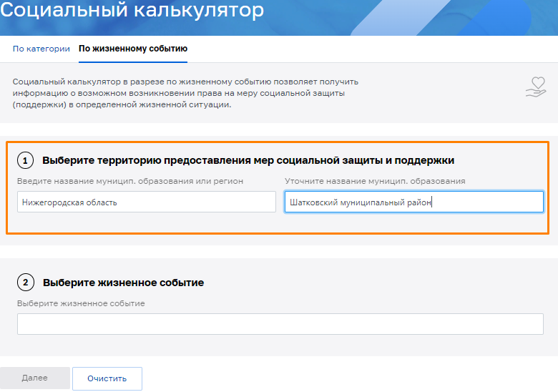Switch to the 'По категории' tab
The height and width of the screenshot is (392, 558).
(41, 49)
